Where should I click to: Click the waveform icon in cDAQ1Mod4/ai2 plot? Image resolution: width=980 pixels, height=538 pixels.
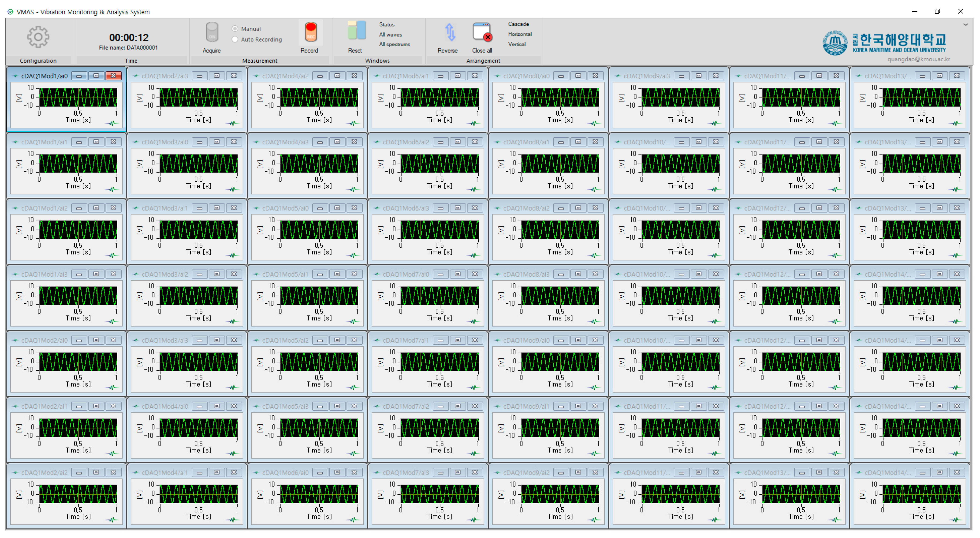(354, 123)
